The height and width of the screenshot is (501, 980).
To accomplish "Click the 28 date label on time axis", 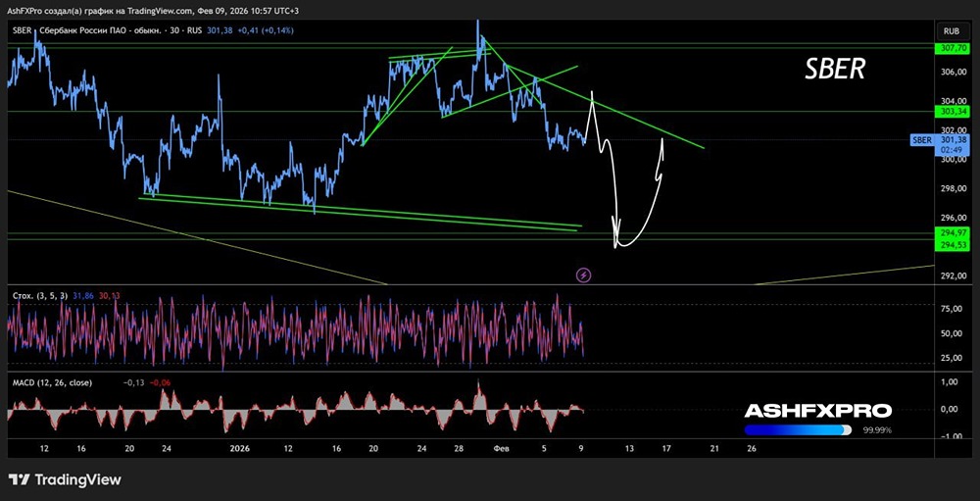I will [x=460, y=448].
